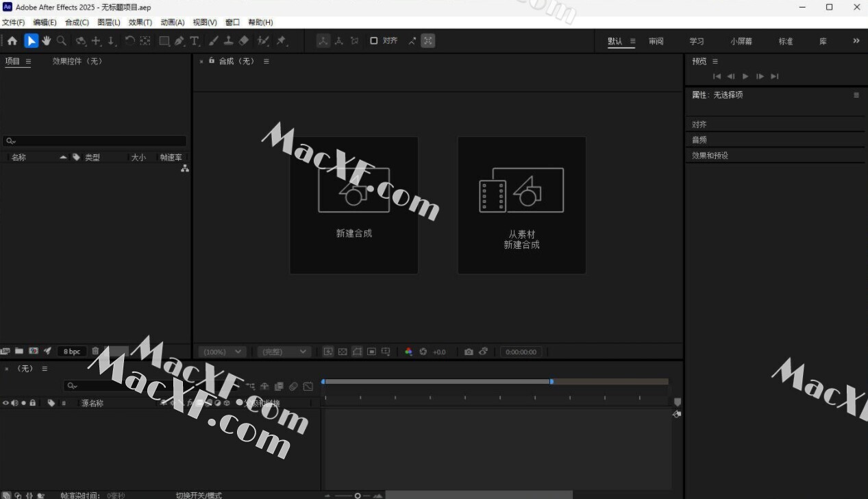This screenshot has height=499, width=868.
Task: Open the 合成(C) menu
Action: (77, 23)
